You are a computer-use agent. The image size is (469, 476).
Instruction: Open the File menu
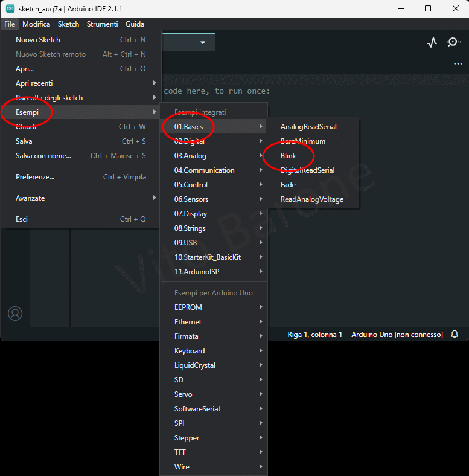tap(10, 24)
